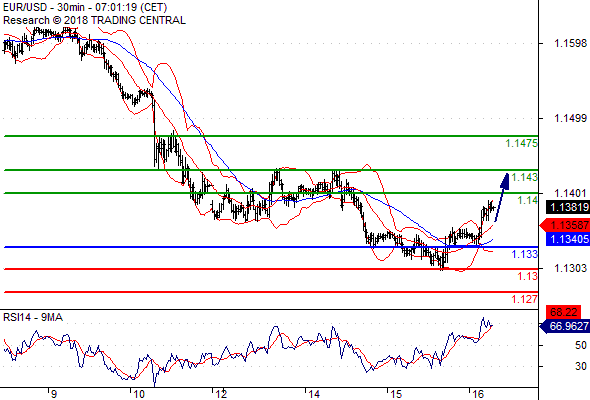Click the Research 2018 TRADING CENTRAL text
The height and width of the screenshot is (400, 590).
tap(94, 20)
